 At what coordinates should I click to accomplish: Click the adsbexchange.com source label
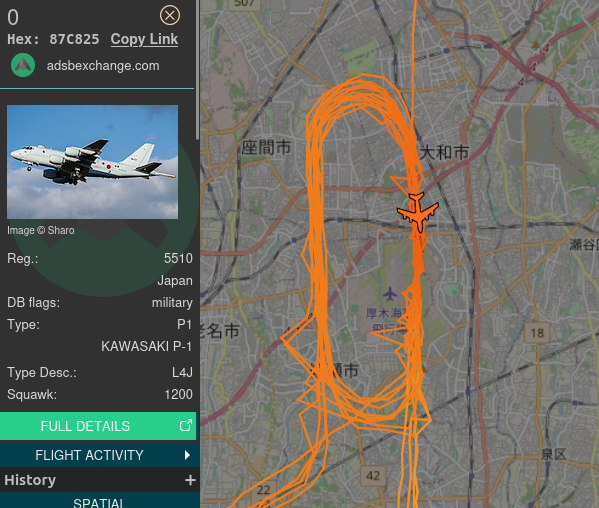pyautogui.click(x=103, y=66)
